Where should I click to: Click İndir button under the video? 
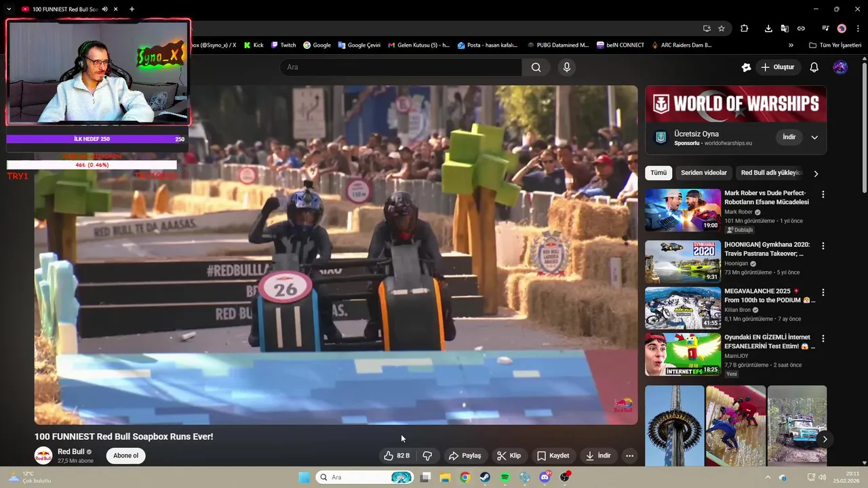point(598,455)
